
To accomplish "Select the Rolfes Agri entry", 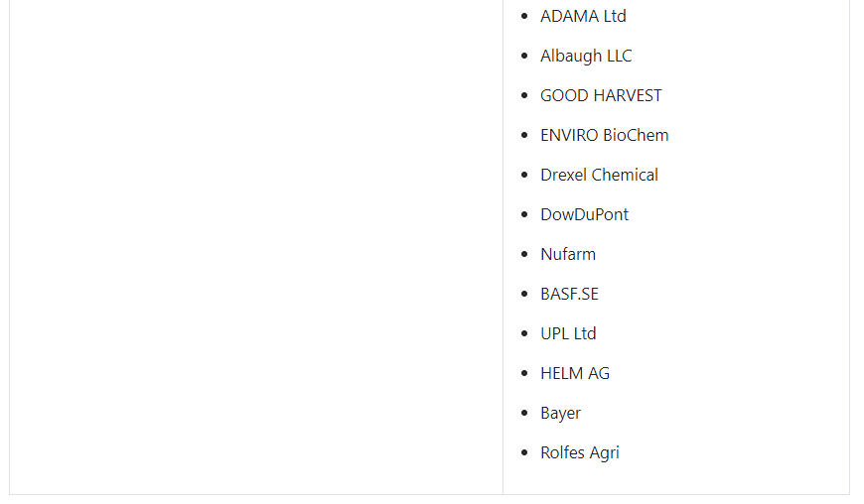I will click(x=580, y=452).
